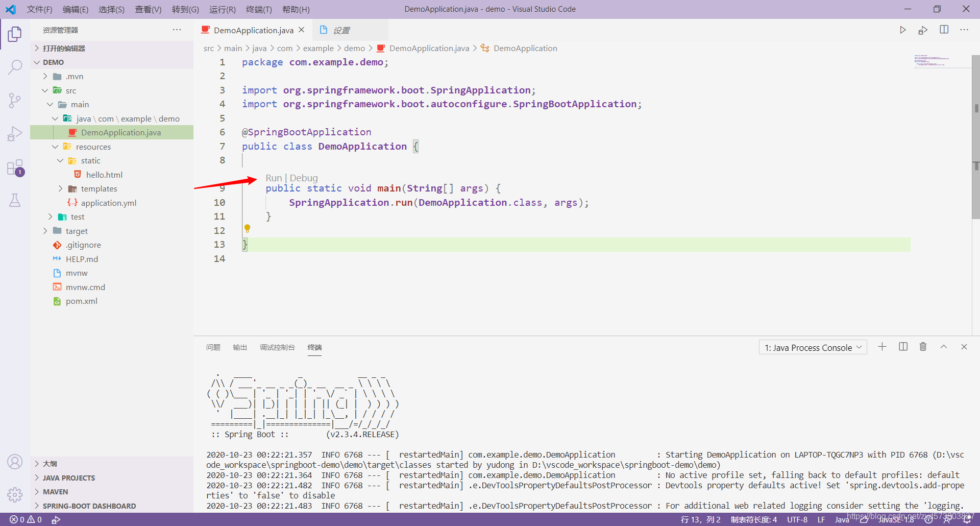Click breadcrumb 'example' in editor path
980x526 pixels.
[x=318, y=48]
